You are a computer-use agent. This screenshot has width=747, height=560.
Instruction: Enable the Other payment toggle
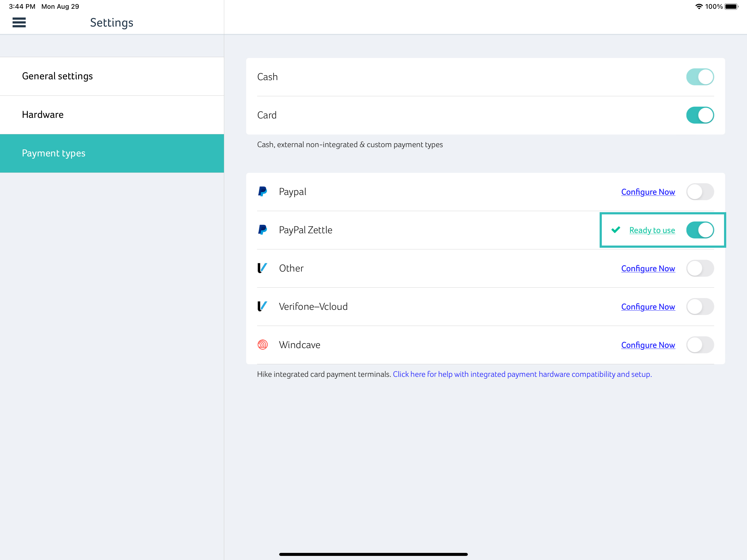(x=700, y=268)
